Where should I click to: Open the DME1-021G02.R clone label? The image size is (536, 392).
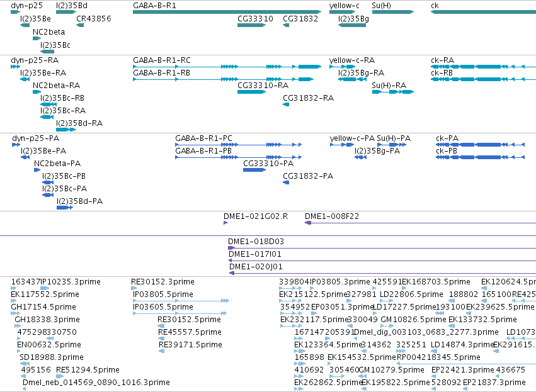(x=256, y=216)
